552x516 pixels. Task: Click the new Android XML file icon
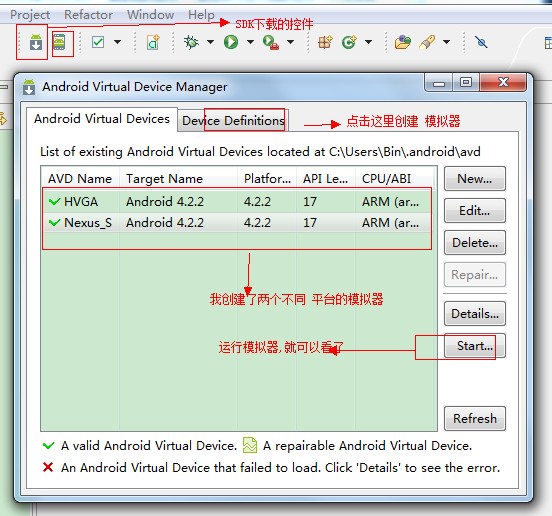[153, 42]
